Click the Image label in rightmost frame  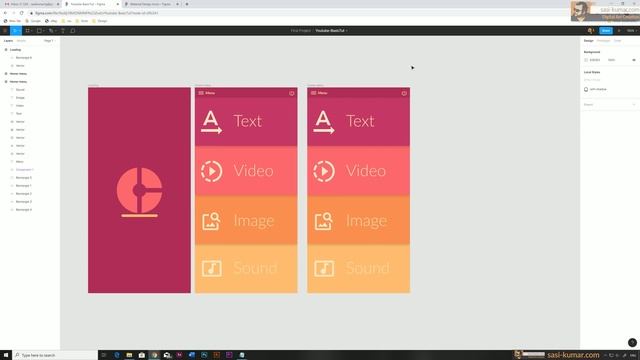click(366, 222)
